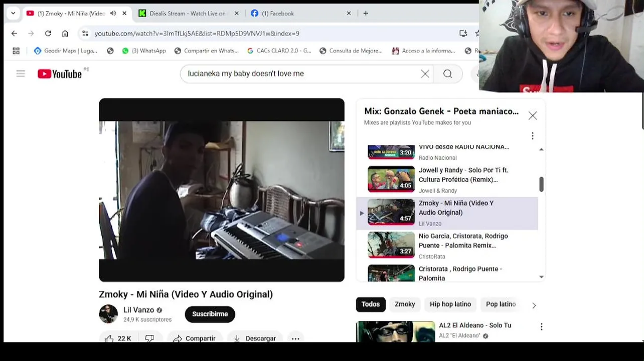Select the Todos filter chip
This screenshot has width=644, height=361.
click(x=371, y=304)
